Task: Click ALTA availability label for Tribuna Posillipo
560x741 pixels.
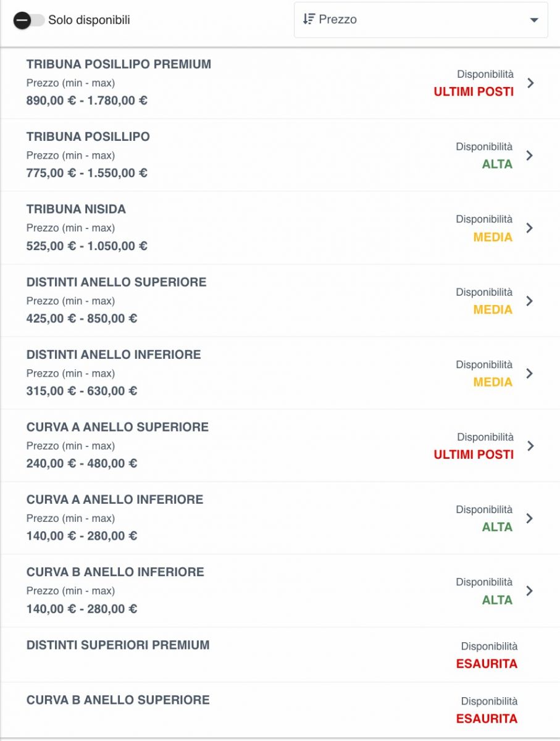Action: click(x=497, y=164)
